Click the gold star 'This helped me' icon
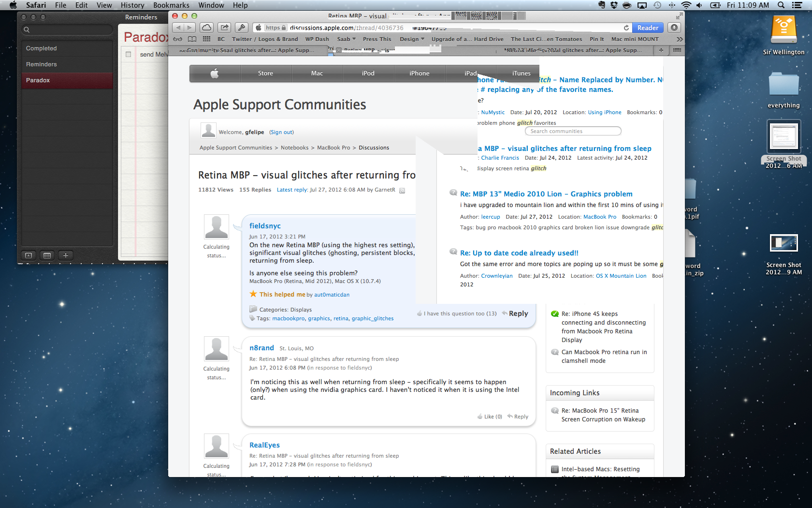 pos(253,294)
